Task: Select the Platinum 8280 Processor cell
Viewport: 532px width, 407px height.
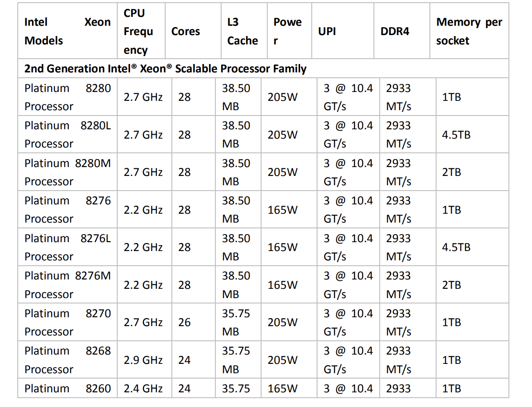Action: click(x=67, y=97)
